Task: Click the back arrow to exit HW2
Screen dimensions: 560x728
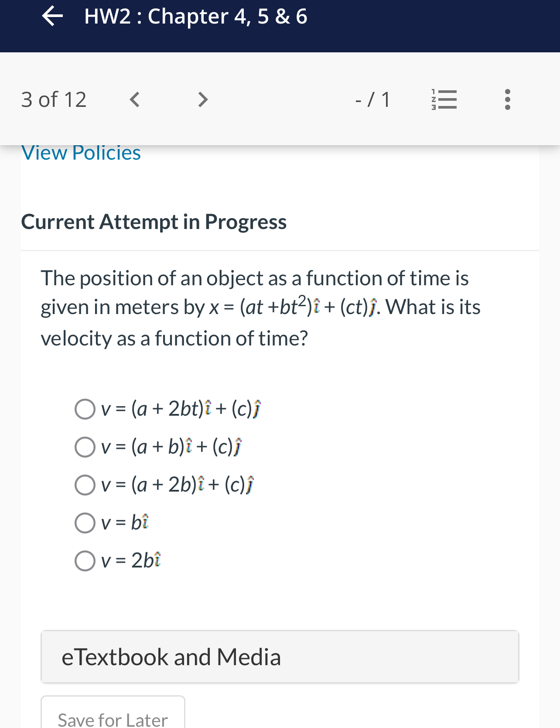Action: pos(53,17)
